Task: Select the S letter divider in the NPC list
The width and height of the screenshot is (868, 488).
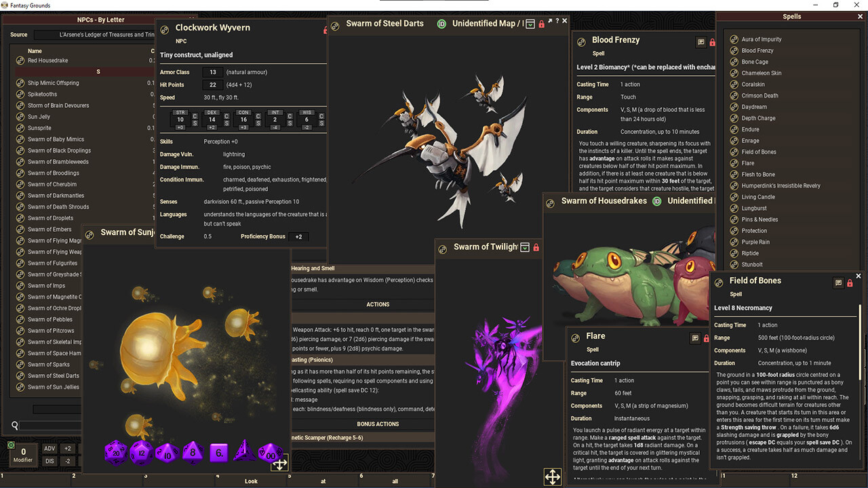Action: pyautogui.click(x=98, y=72)
